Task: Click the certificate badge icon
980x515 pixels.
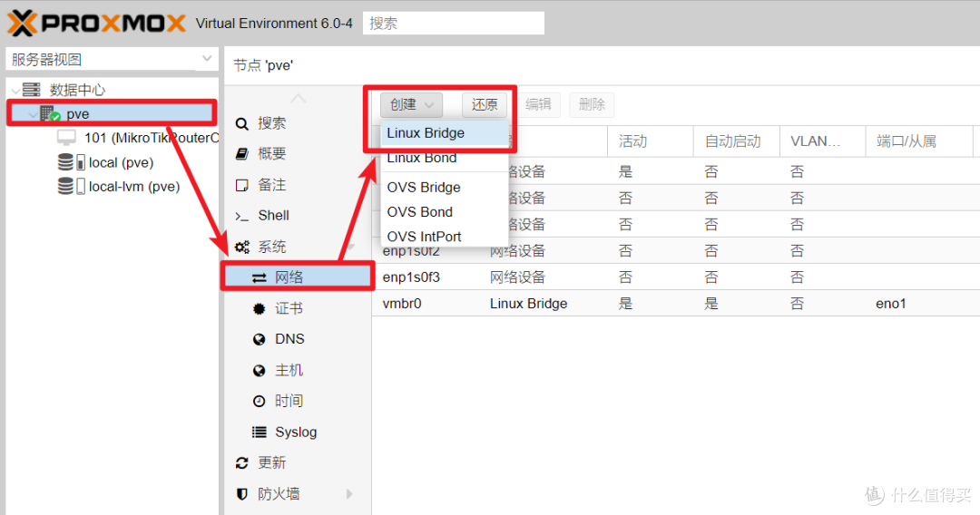Action: [259, 308]
